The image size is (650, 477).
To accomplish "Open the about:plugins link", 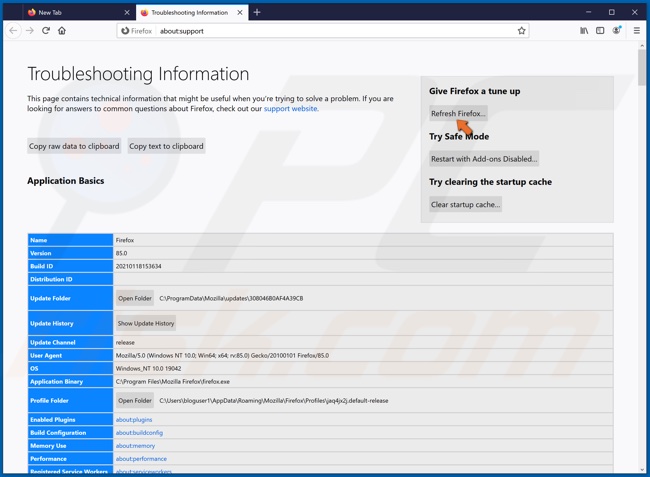I will (x=134, y=420).
